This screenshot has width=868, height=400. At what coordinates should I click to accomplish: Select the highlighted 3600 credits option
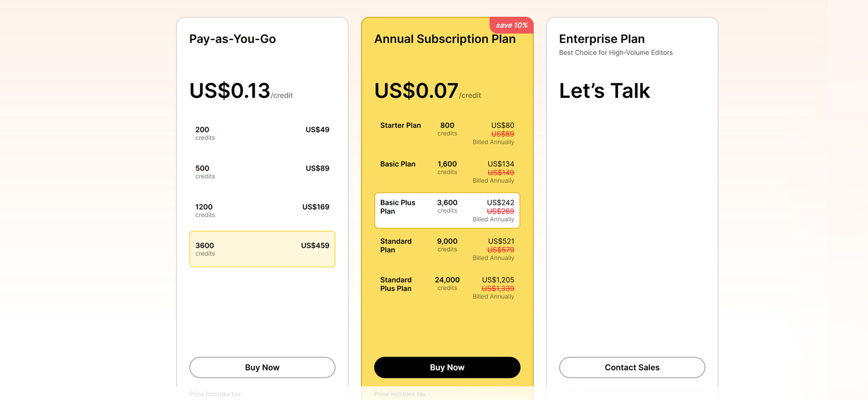coord(262,249)
